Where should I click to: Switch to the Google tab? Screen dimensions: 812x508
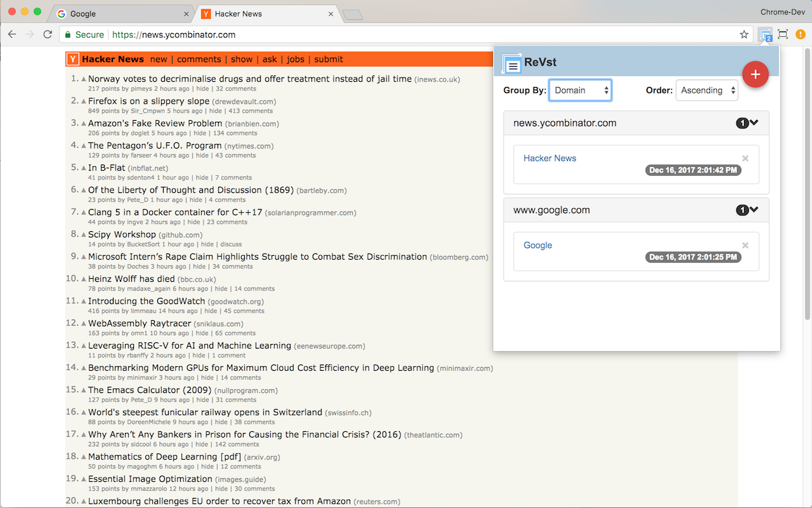(123, 14)
